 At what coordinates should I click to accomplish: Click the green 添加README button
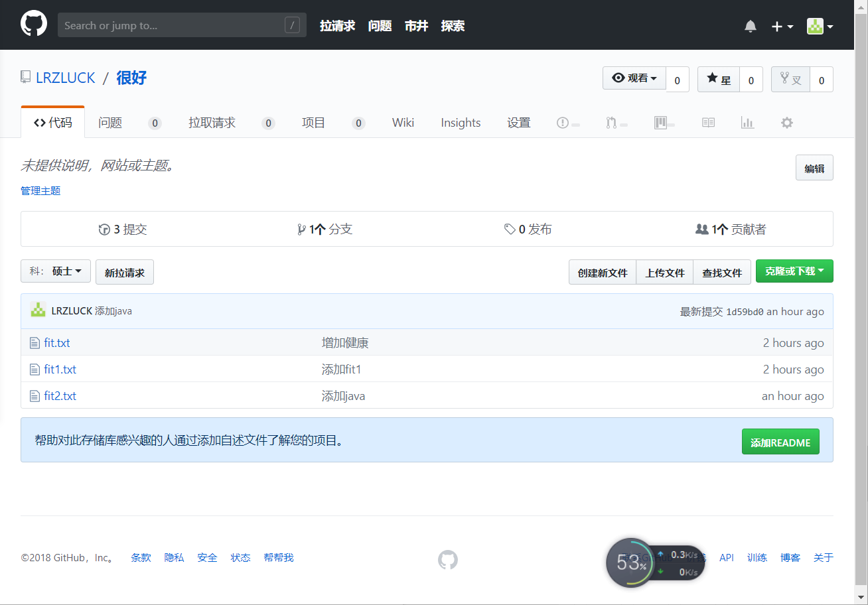(780, 442)
